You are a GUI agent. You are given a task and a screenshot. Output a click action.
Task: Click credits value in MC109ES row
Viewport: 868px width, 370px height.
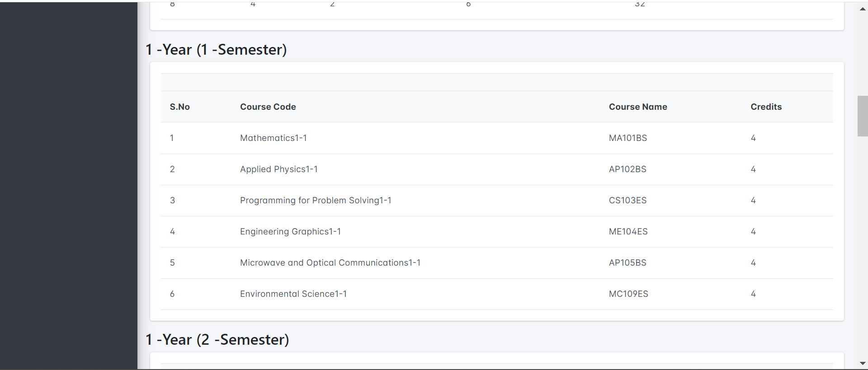pos(753,294)
